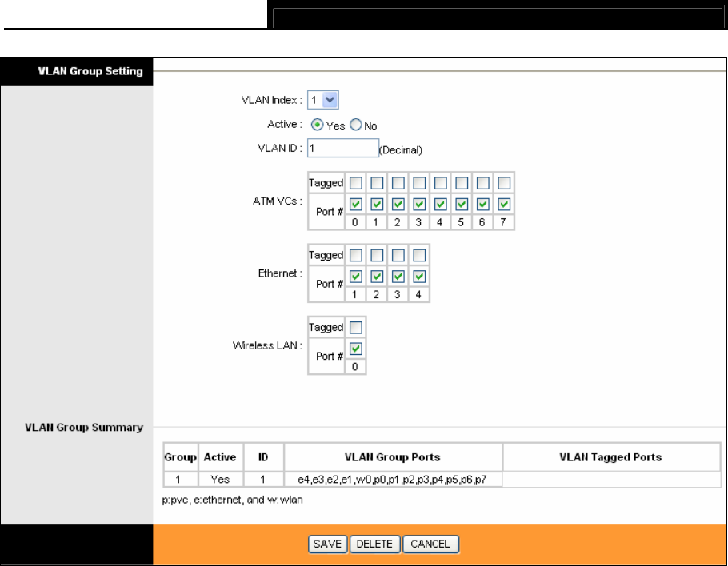
Task: Toggle Ethernet Tagged checkbox for port 2
Action: 377,255
